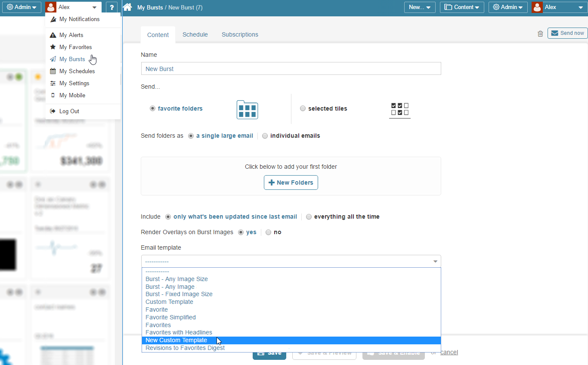Viewport: 588px width, 365px height.
Task: Open help with the question mark button
Action: (x=112, y=7)
